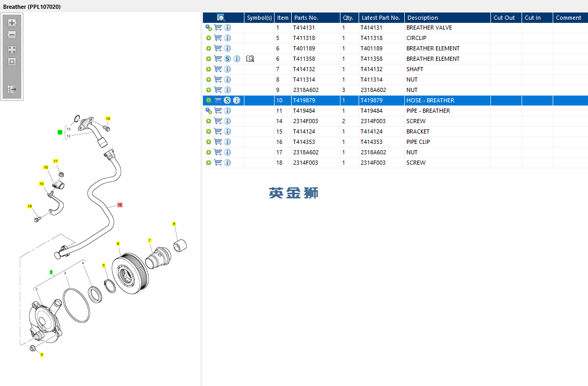The width and height of the screenshot is (588, 386).
Task: Add T414124 bracket to cart
Action: click(218, 131)
